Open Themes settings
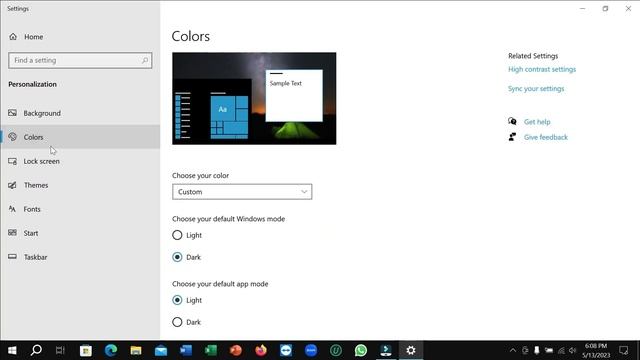Image resolution: width=640 pixels, height=360 pixels. (80, 185)
